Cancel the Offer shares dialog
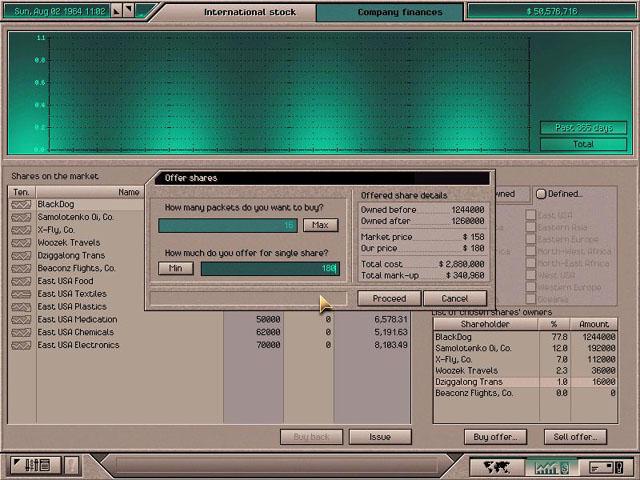The height and width of the screenshot is (480, 640). [454, 298]
